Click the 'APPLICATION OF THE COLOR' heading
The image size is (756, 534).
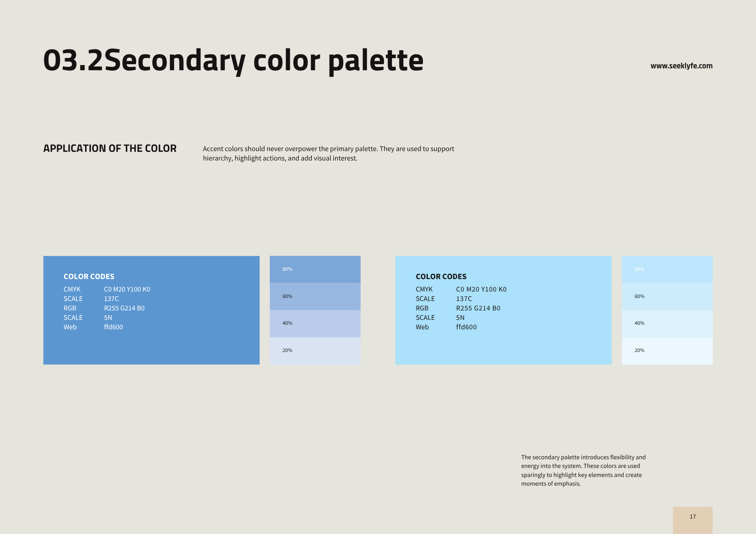(110, 148)
